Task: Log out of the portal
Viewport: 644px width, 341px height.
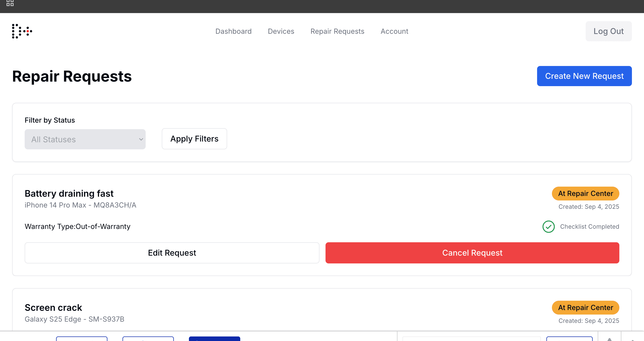Action: 609,31
